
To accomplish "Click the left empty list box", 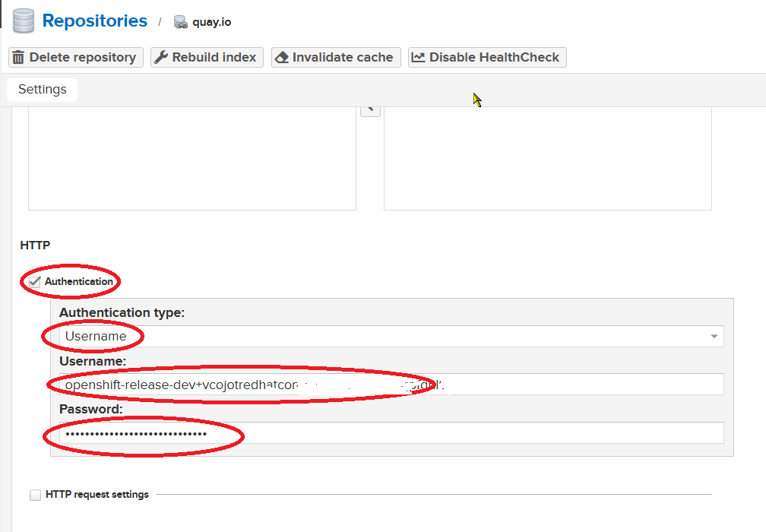I will [191, 158].
